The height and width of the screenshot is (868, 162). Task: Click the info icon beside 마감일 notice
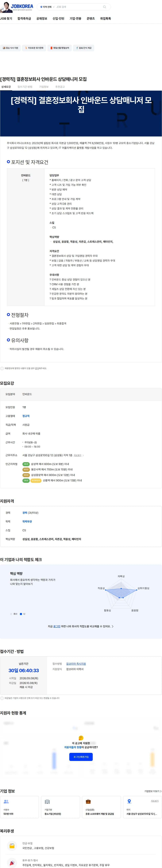2,698
